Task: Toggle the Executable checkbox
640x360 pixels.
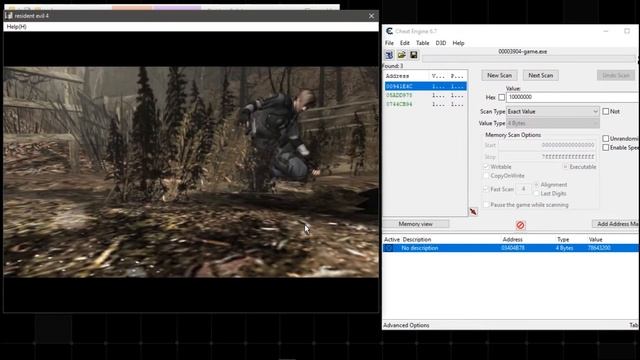Action: pos(565,167)
